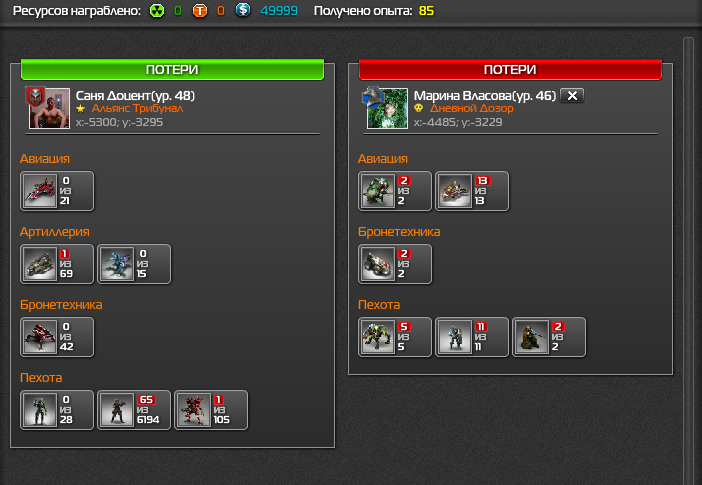Click Пехота heading in the right panel
Image resolution: width=702 pixels, height=485 pixels.
click(379, 305)
